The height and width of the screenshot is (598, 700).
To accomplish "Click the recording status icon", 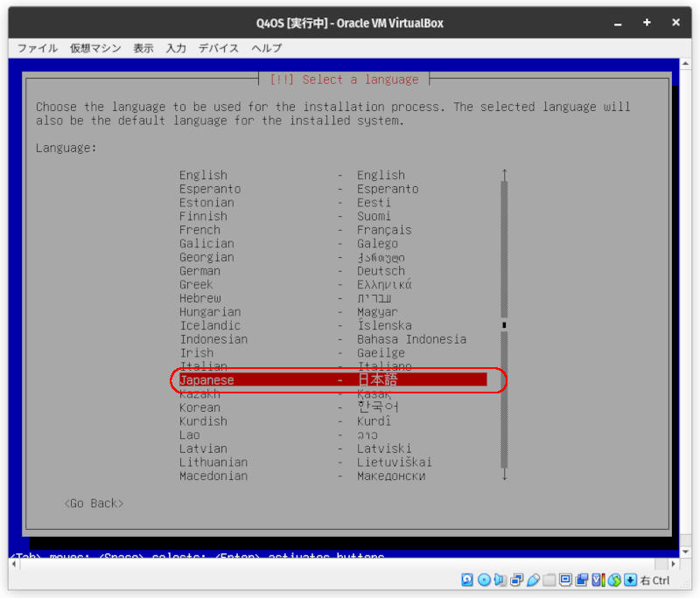I will (582, 580).
